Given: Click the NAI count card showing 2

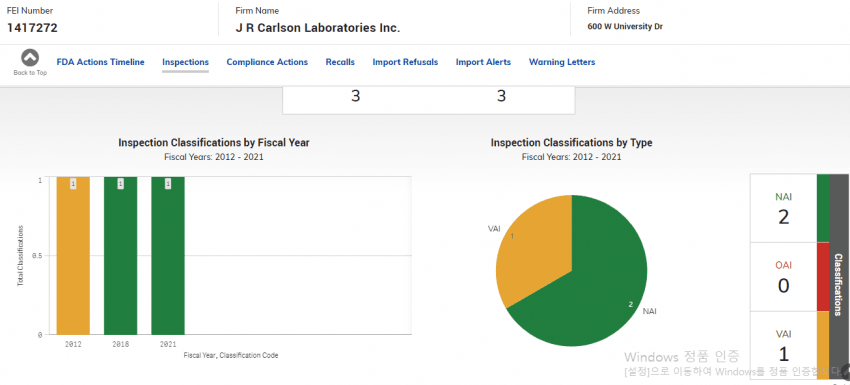Looking at the screenshot, I should 783,208.
